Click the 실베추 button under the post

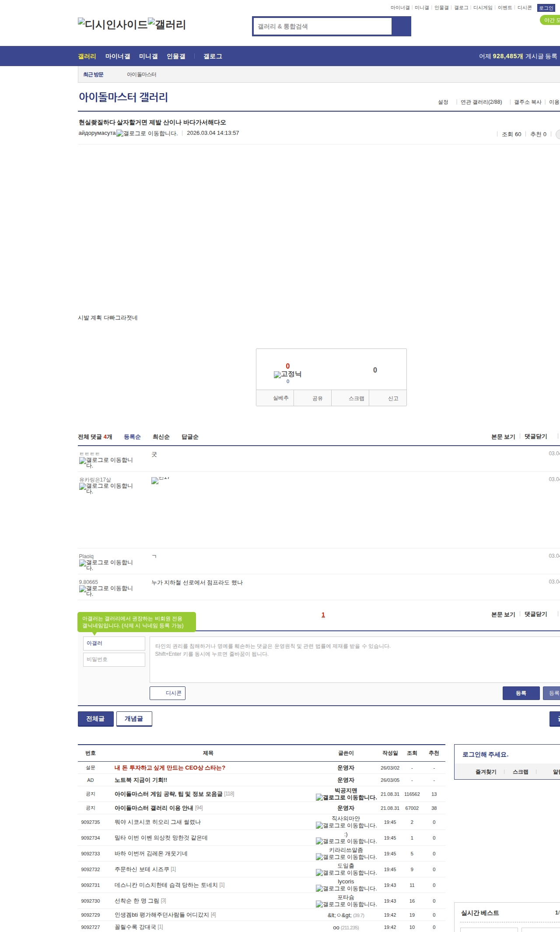275,398
